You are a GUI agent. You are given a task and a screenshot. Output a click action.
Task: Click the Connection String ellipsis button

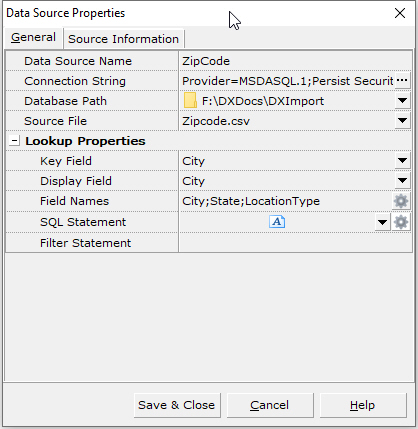(402, 81)
